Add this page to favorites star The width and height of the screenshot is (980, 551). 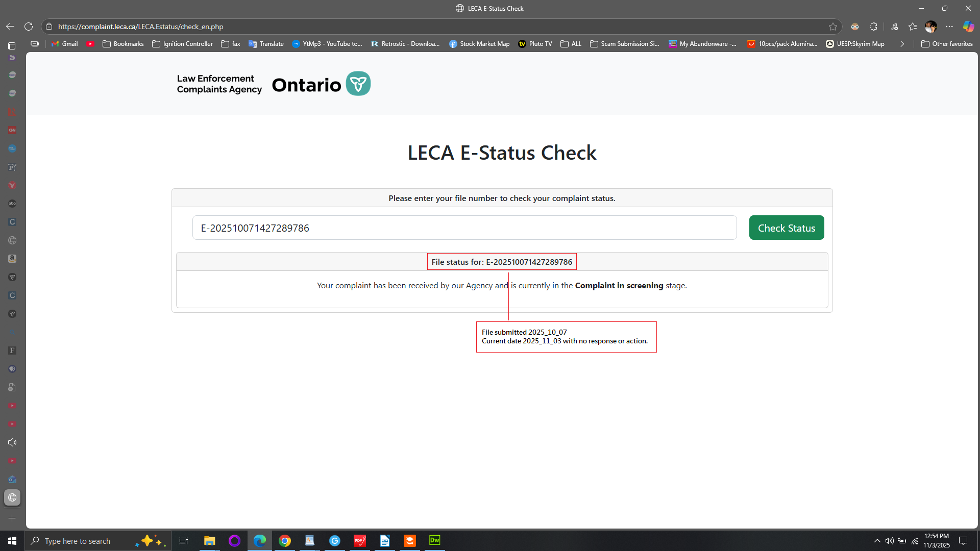pyautogui.click(x=833, y=27)
